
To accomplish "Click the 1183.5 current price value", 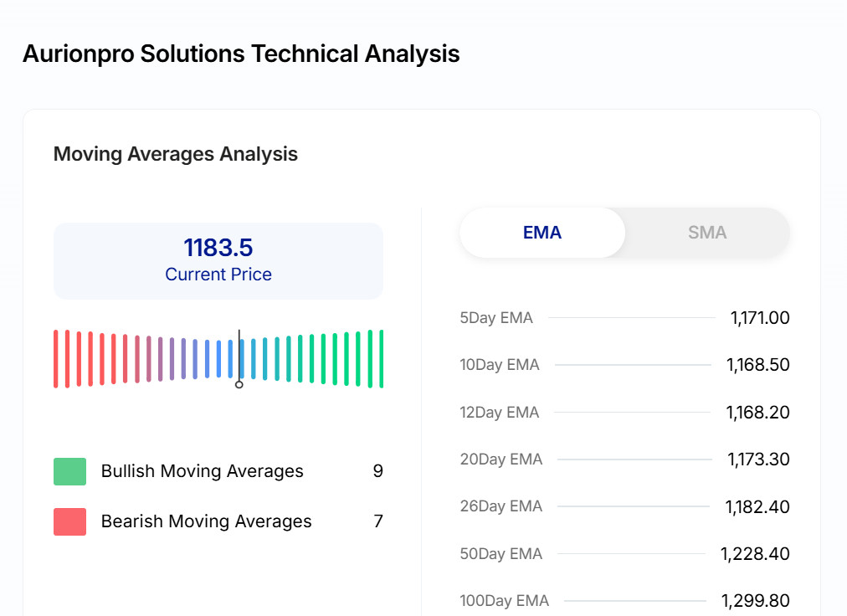I will tap(218, 248).
